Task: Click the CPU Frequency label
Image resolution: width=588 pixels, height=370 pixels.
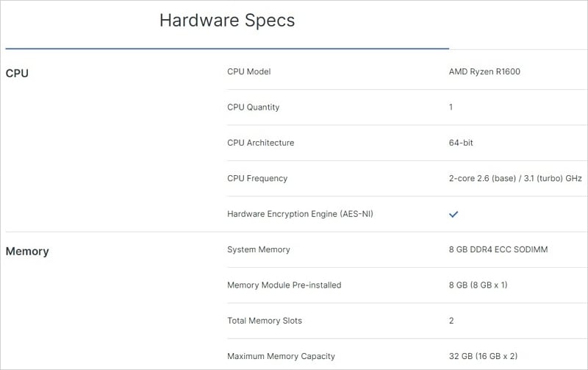Action: pos(257,178)
